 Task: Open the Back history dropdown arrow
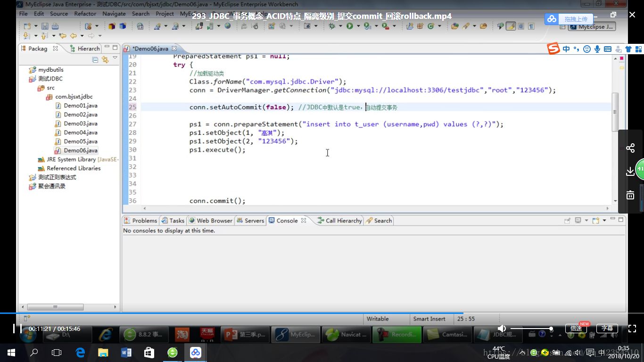(x=82, y=36)
